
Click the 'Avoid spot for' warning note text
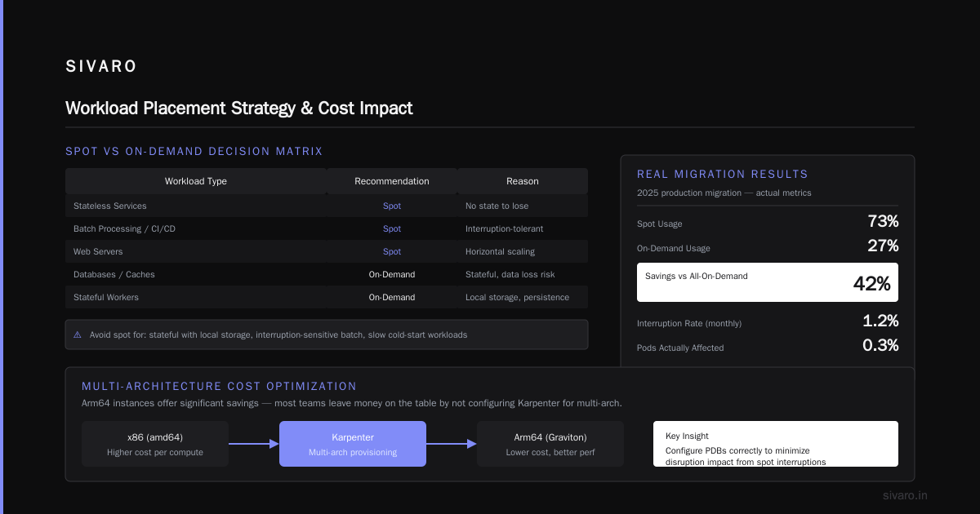278,335
